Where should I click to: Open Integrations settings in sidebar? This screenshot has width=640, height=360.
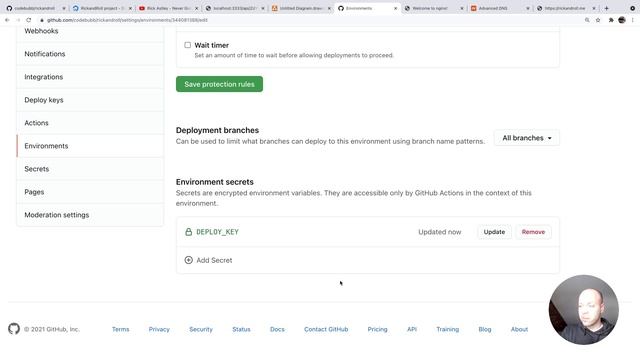click(90, 77)
